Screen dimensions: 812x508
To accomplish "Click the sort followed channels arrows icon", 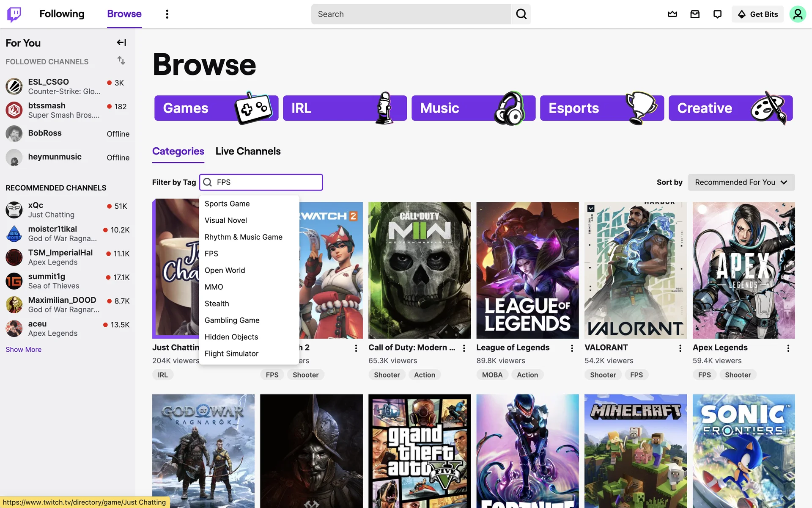I will 121,61.
